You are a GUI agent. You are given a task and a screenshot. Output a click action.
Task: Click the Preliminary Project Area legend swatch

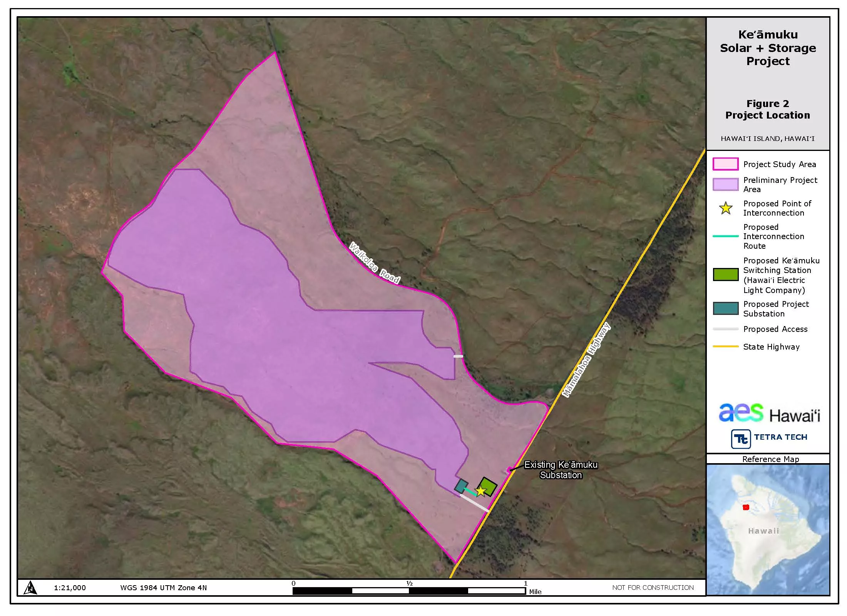click(x=725, y=184)
